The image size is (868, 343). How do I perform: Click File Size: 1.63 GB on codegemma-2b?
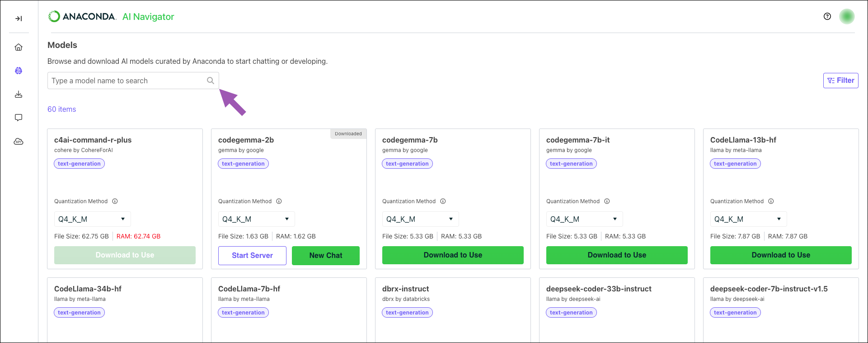pos(243,237)
